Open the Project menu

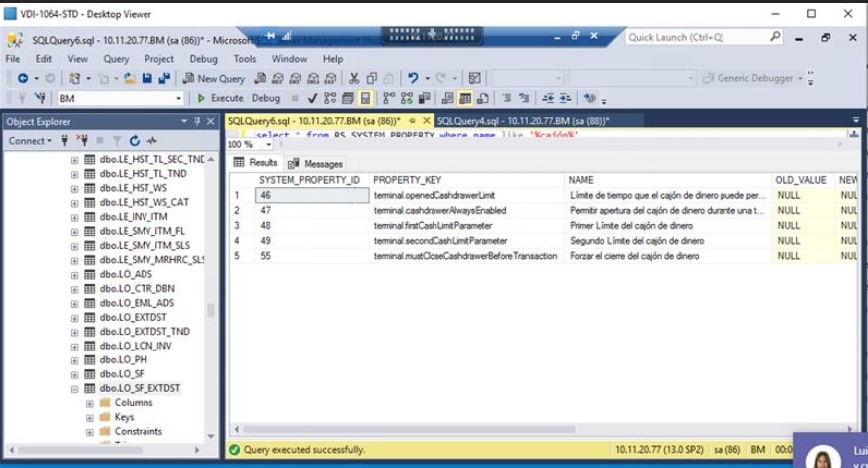tap(158, 59)
